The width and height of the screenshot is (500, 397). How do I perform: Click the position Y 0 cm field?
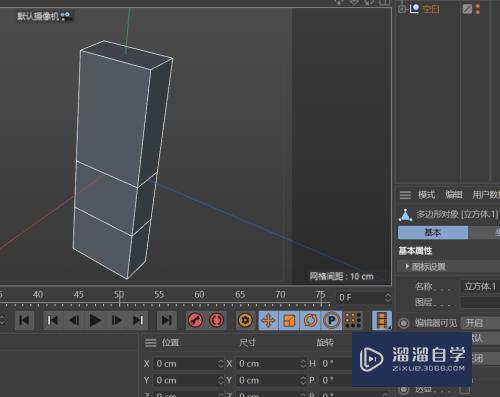(186, 380)
